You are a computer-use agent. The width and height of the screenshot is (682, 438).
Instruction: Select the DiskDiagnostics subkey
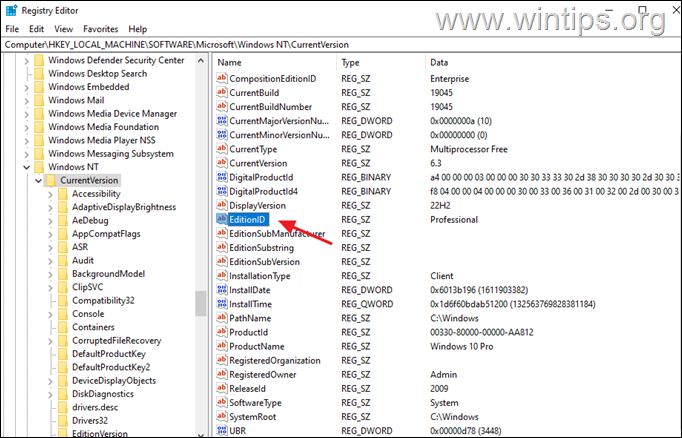pos(103,394)
